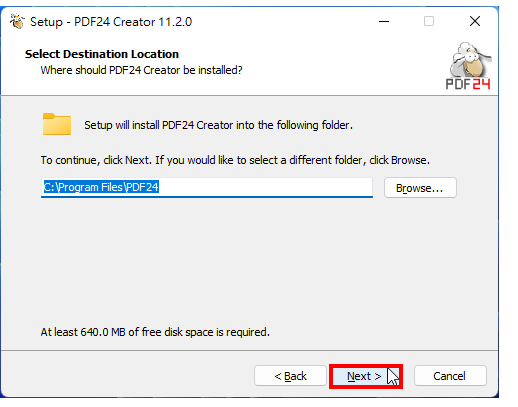Click the "To continue, click Next" instruction text
Image resolution: width=518 pixels, height=407 pixels.
tap(235, 160)
